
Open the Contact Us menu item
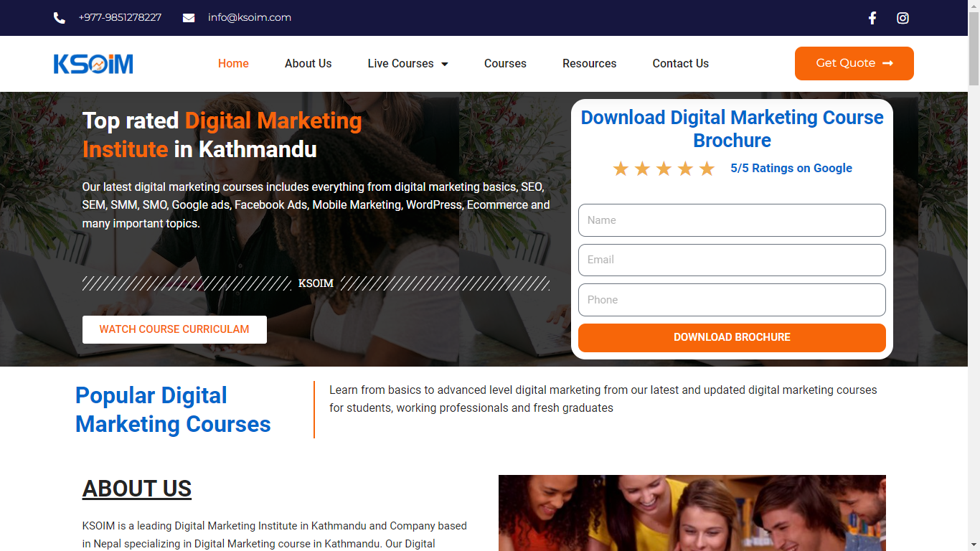681,63
